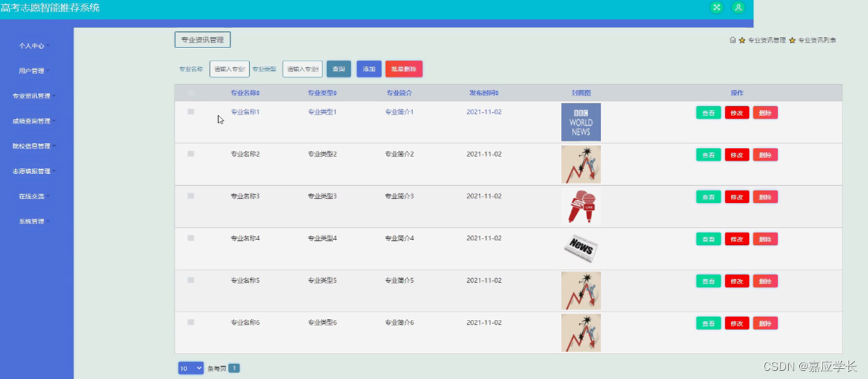The image size is (868, 379).
Task: Open BBC World News cover image
Action: tap(581, 122)
